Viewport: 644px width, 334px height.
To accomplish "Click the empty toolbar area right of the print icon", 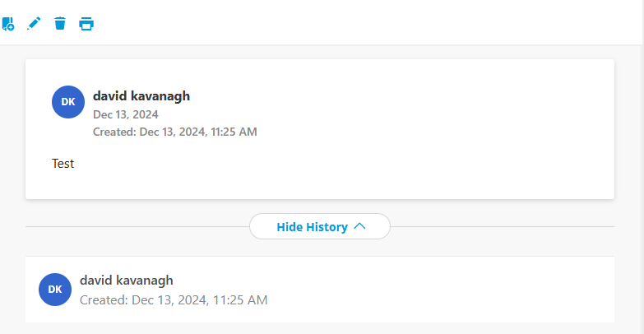I will [x=370, y=24].
